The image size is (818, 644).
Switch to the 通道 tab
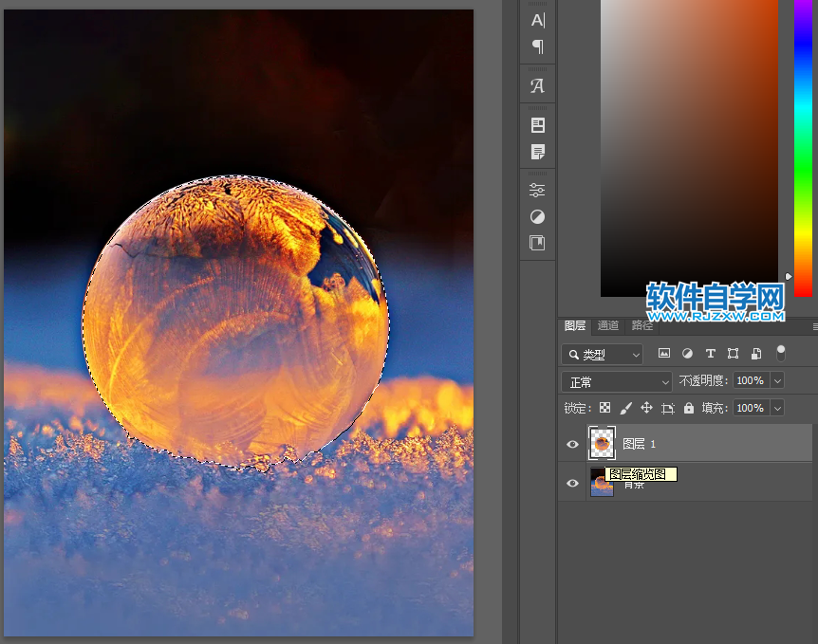(608, 326)
